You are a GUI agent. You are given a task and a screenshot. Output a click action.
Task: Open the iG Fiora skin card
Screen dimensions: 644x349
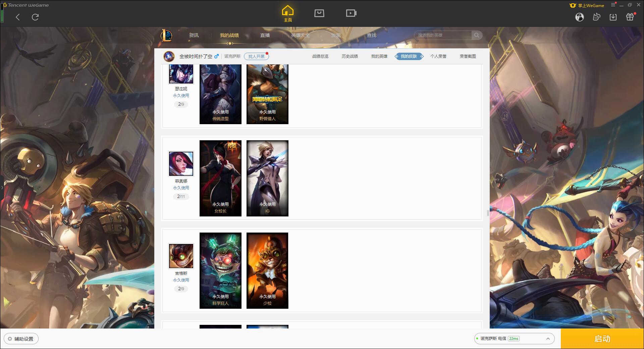[267, 178]
